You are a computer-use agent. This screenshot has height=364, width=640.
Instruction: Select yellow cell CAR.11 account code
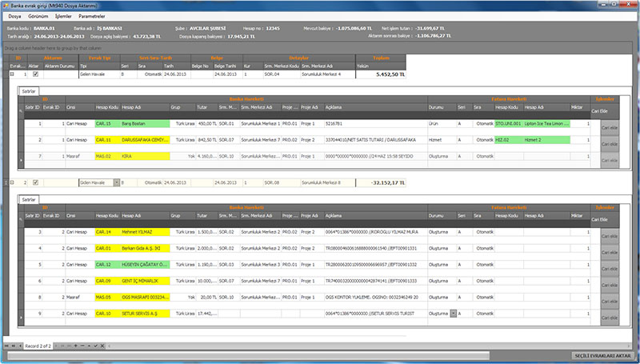[x=107, y=139]
